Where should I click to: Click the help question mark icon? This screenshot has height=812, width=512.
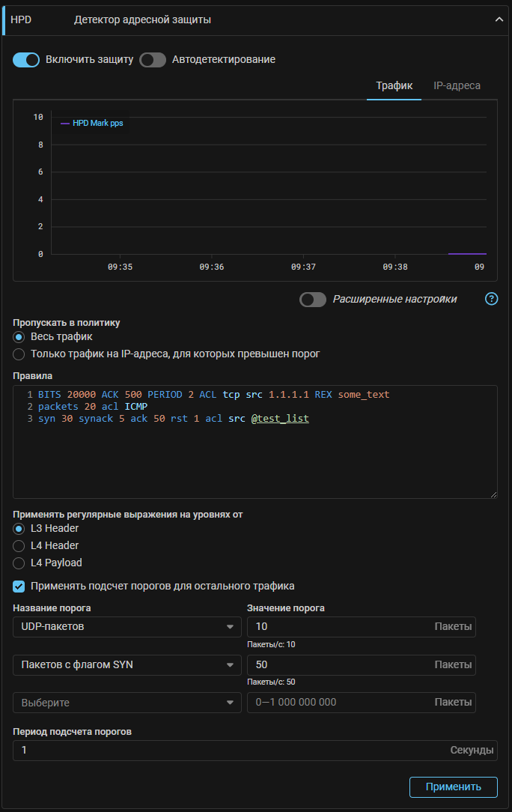[491, 299]
